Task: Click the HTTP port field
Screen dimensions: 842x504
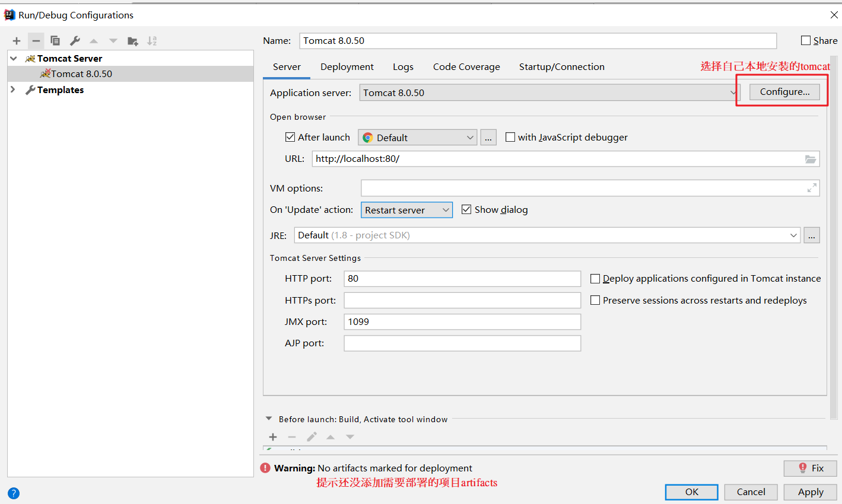Action: pos(462,279)
